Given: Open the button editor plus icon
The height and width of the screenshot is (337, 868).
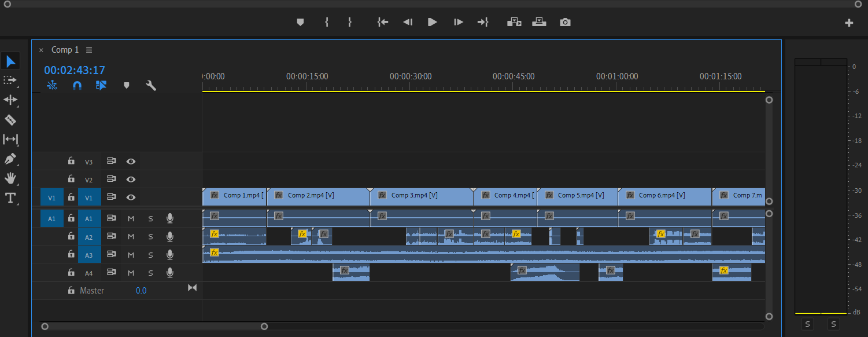Looking at the screenshot, I should click(x=849, y=23).
